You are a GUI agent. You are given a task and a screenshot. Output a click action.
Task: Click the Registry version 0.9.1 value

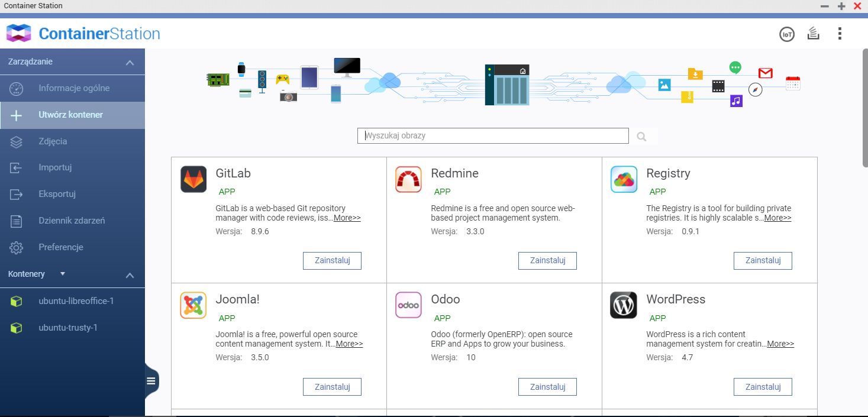(x=690, y=232)
